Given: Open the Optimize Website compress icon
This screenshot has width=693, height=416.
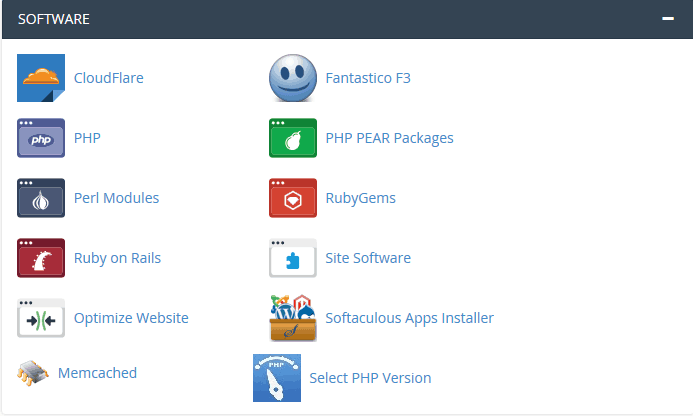Looking at the screenshot, I should (x=41, y=318).
